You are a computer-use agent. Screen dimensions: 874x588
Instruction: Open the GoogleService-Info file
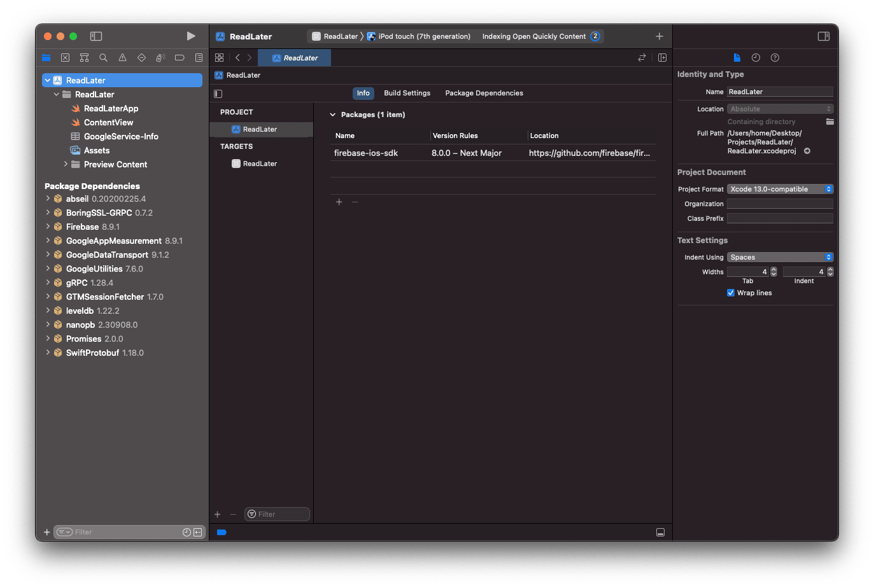pyautogui.click(x=121, y=137)
